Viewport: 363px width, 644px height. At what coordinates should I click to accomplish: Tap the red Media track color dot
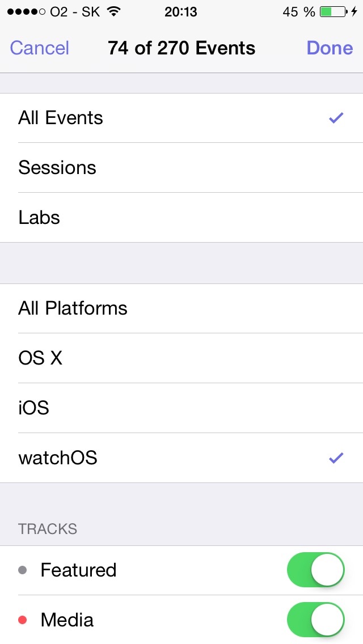(23, 620)
